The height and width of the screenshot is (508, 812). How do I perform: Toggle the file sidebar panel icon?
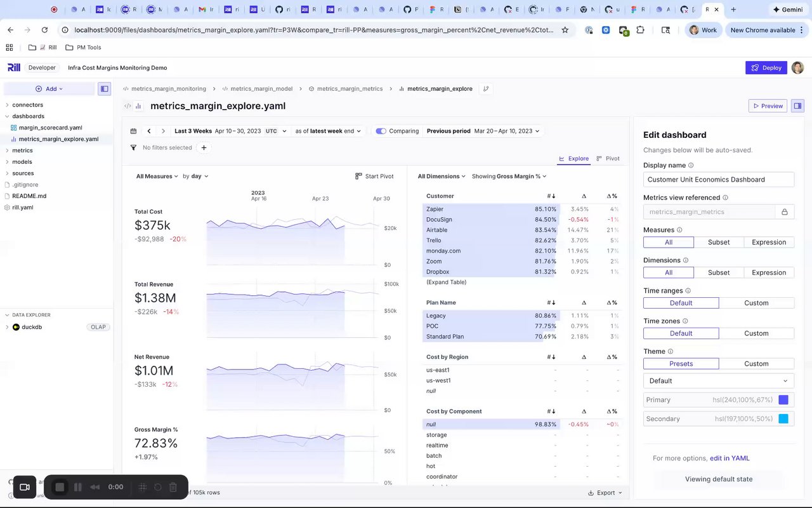[x=104, y=89]
